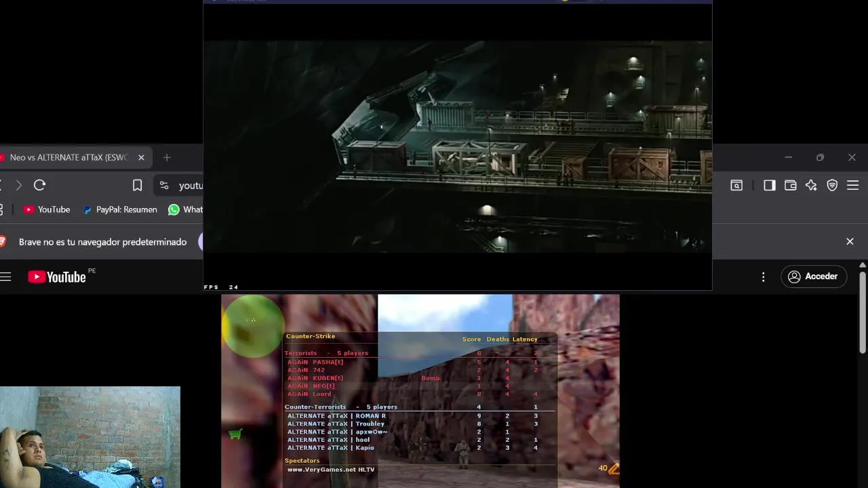Reload the page in Brave
This screenshot has height=488, width=868.
point(39,185)
